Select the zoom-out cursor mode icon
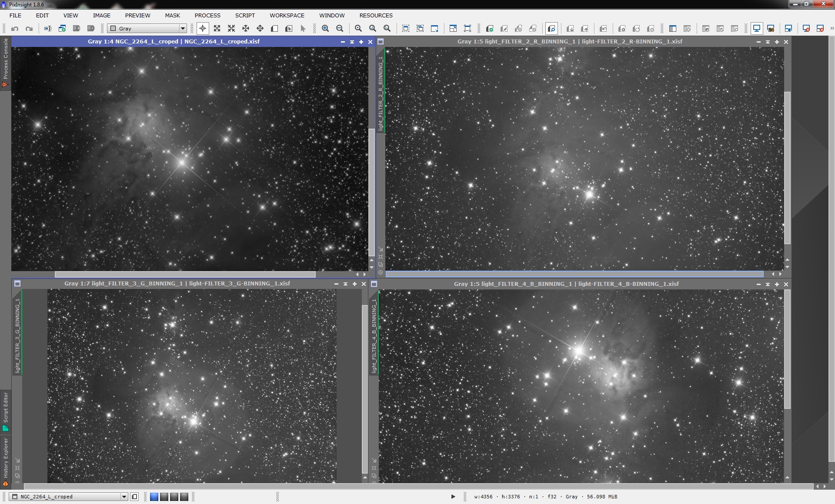Image resolution: width=835 pixels, height=504 pixels. [231, 29]
